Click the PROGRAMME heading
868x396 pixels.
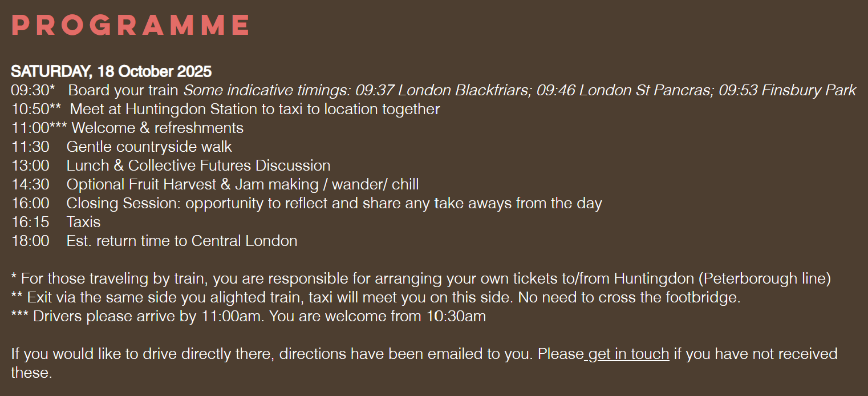pyautogui.click(x=131, y=26)
